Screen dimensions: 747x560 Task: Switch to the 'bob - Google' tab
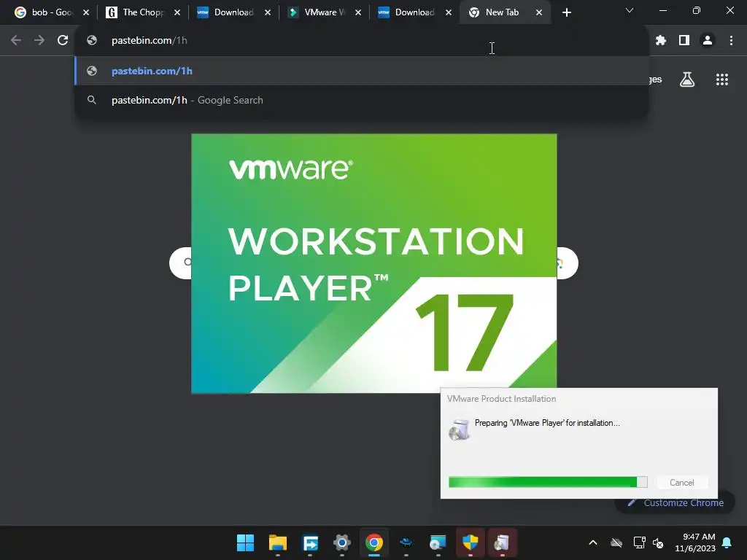point(43,12)
